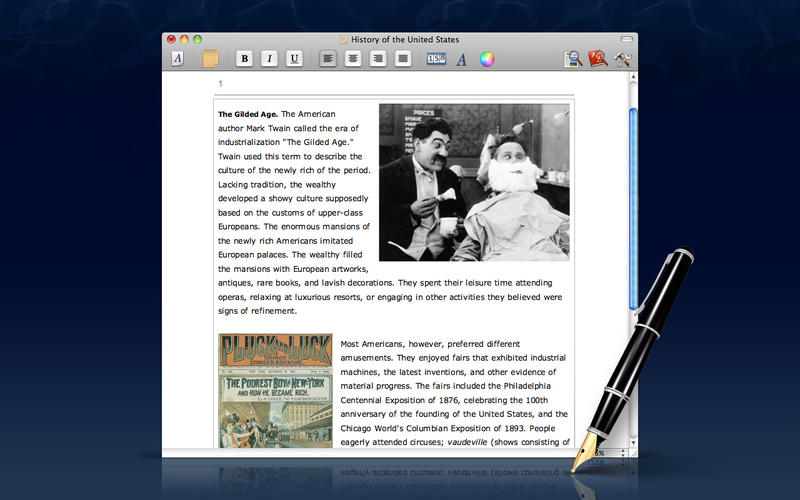This screenshot has height=500, width=800.
Task: Click the tan notepad icon in toolbar
Action: [x=210, y=59]
